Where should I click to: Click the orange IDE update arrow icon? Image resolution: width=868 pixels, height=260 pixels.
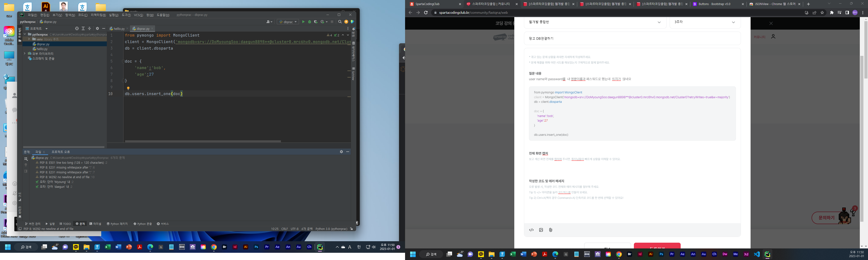point(346,22)
